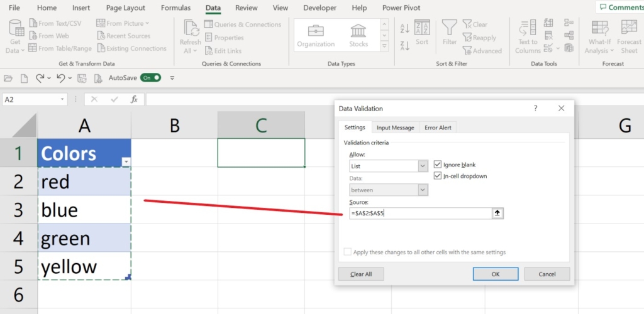This screenshot has height=314, width=644.
Task: Collapse dialog via Source range button
Action: coord(497,213)
